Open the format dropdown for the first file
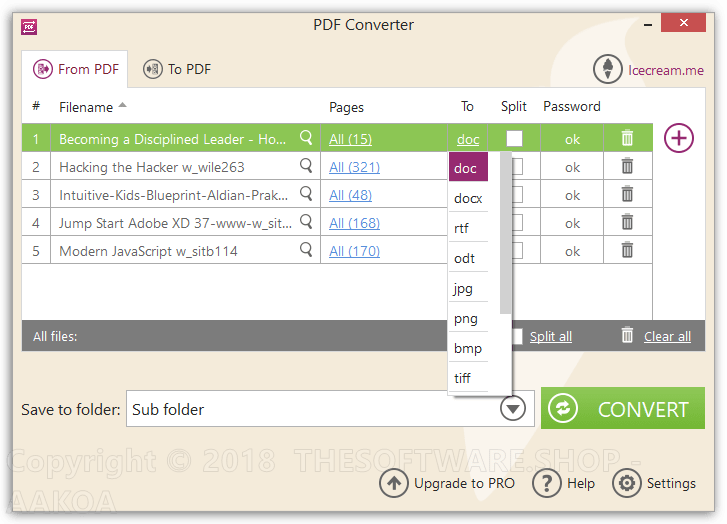The image size is (727, 524). point(468,139)
